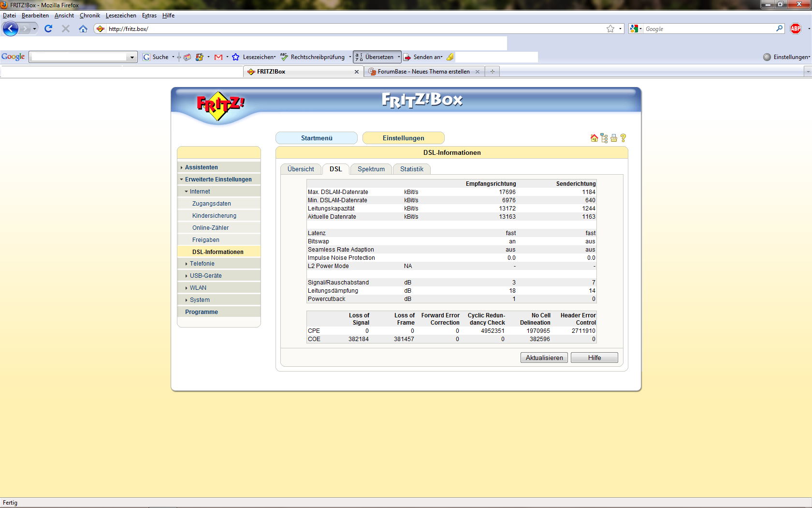Open the dropdown arrow next to ABP icon
Image resolution: width=812 pixels, height=508 pixels.
(809, 29)
